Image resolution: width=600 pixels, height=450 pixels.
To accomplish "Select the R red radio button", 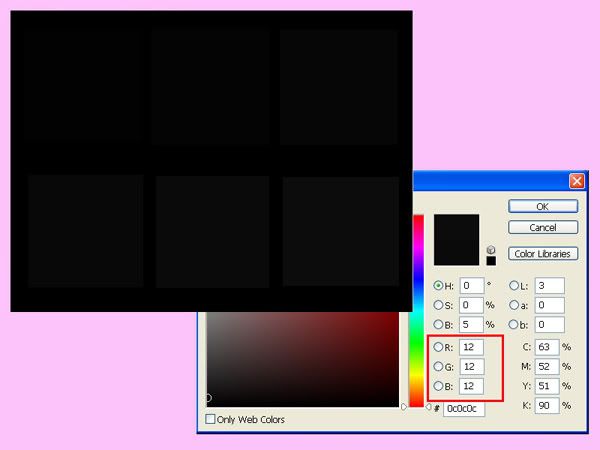I will pos(438,347).
